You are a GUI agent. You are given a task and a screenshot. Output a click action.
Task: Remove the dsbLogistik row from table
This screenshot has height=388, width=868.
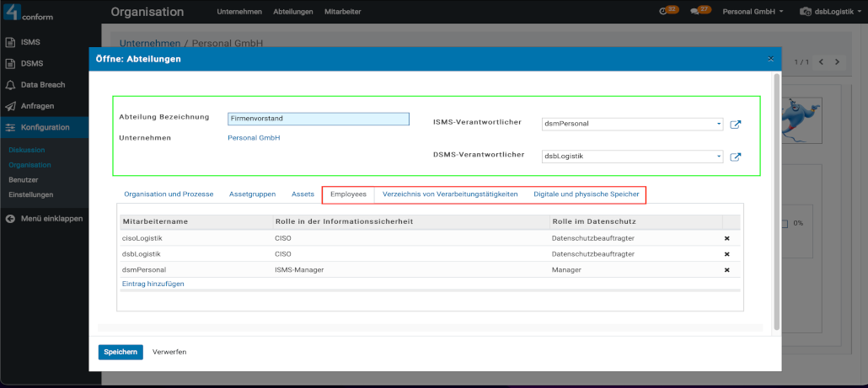point(726,254)
